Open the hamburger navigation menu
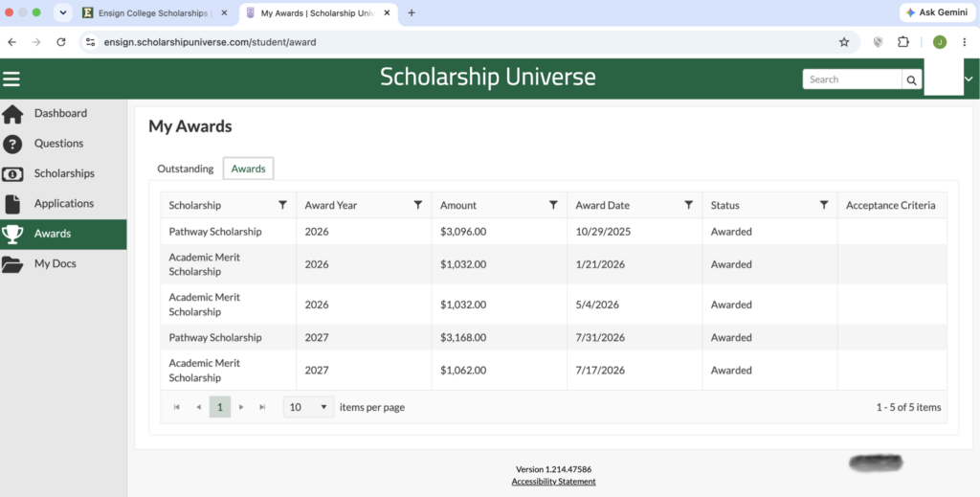This screenshot has width=980, height=497. click(11, 79)
